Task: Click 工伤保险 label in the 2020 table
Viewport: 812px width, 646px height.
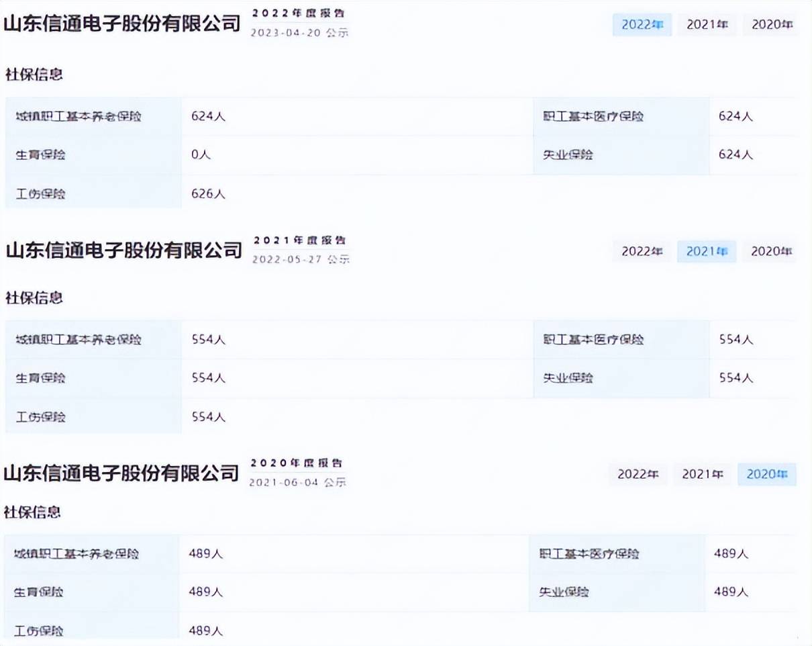Action: (39, 631)
